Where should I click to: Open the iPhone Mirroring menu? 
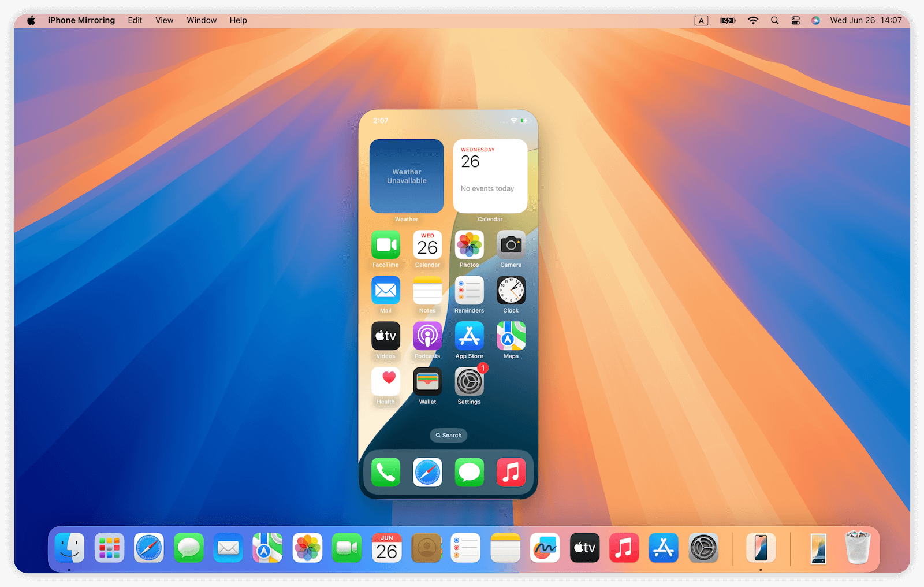(x=81, y=20)
